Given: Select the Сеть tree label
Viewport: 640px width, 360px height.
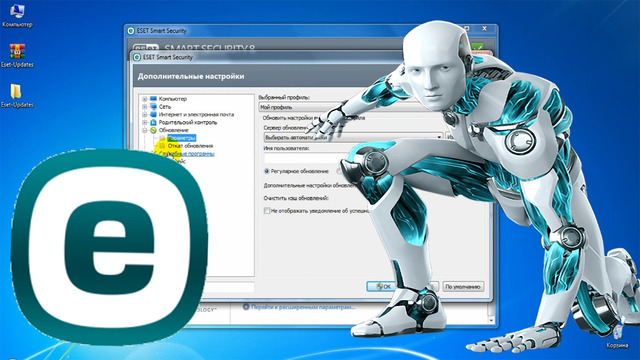Looking at the screenshot, I should coord(165,107).
